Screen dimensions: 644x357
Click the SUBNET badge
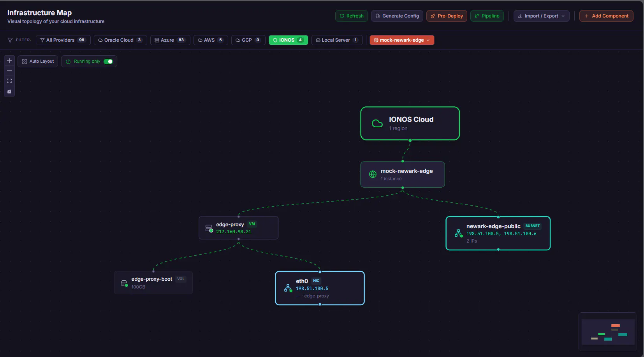pyautogui.click(x=533, y=226)
